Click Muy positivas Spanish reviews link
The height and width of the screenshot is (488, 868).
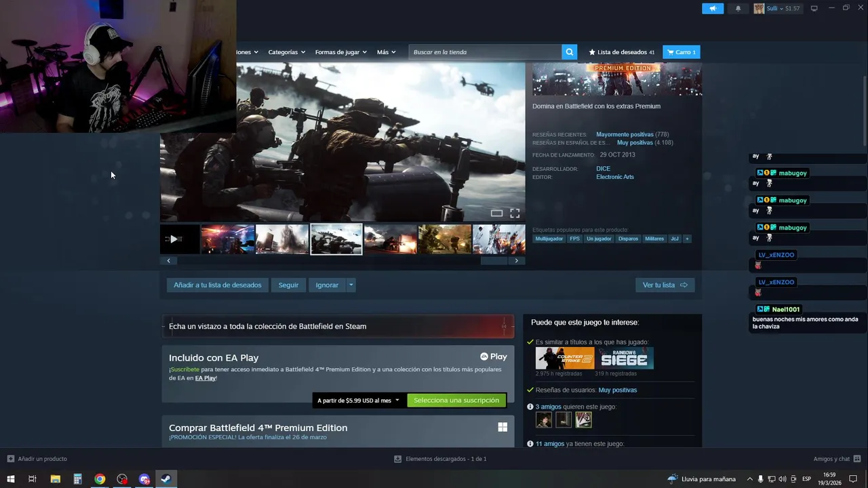click(x=635, y=143)
